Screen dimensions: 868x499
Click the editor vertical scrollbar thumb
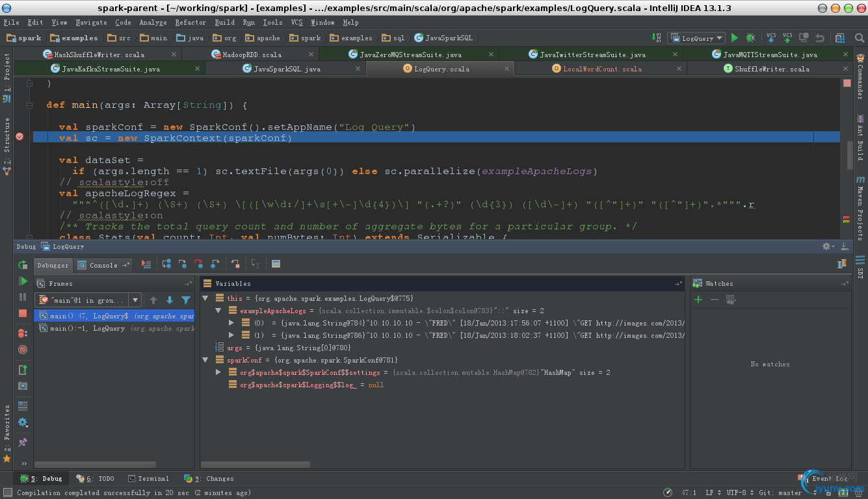click(x=849, y=155)
